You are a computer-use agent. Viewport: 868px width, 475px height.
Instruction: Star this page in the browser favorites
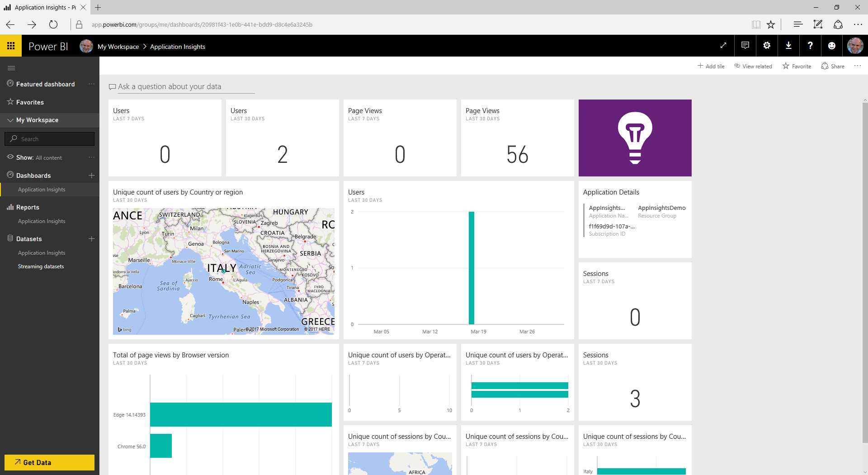pyautogui.click(x=771, y=24)
